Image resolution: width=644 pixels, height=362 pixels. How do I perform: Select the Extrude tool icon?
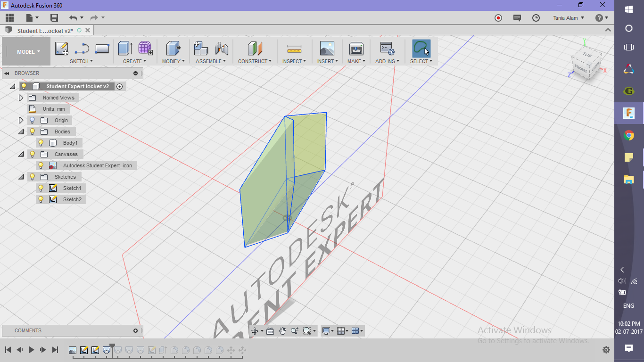[x=125, y=49]
